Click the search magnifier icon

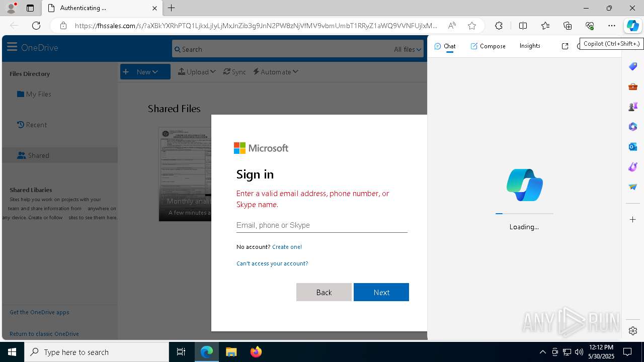[x=177, y=49]
